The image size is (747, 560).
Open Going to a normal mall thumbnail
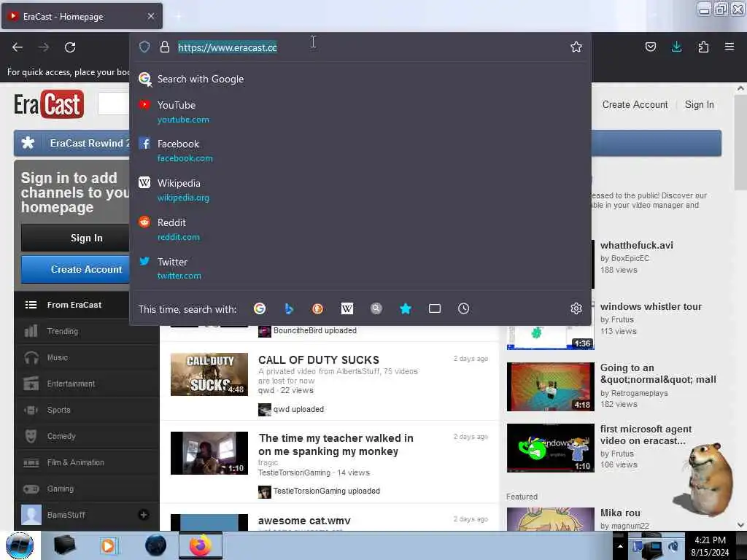click(550, 386)
